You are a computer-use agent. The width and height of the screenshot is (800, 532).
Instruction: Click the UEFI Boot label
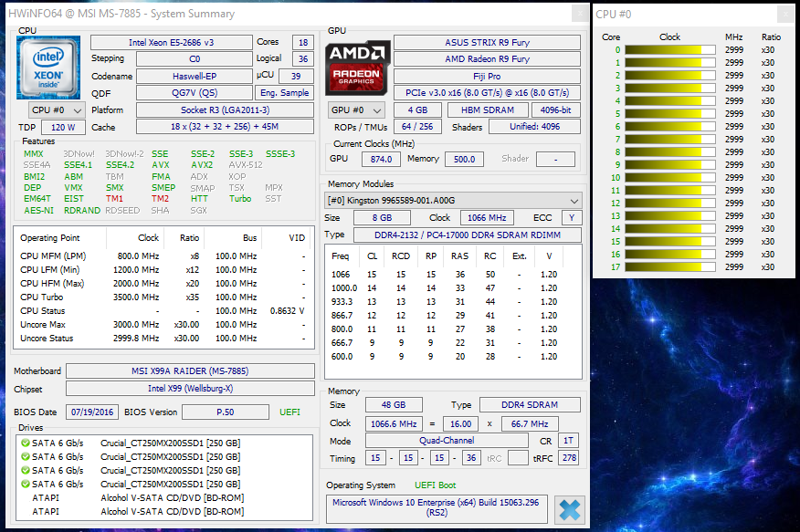(x=436, y=485)
